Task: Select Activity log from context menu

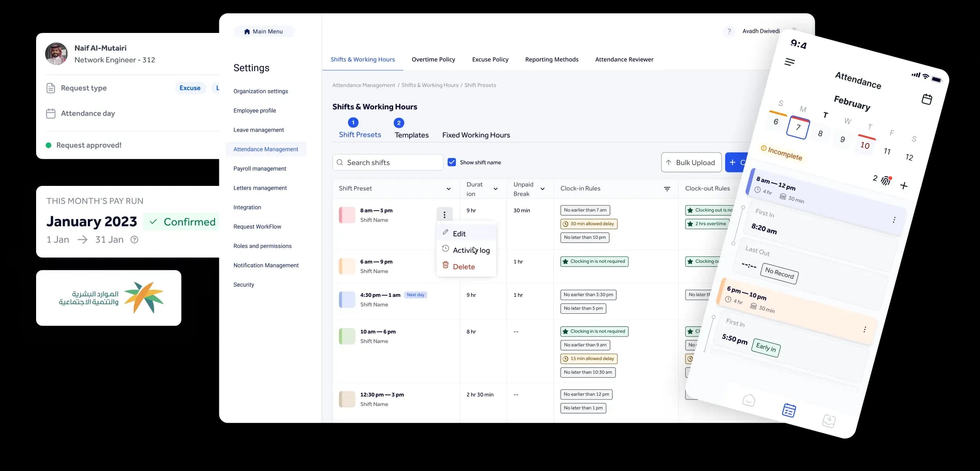Action: pyautogui.click(x=471, y=250)
